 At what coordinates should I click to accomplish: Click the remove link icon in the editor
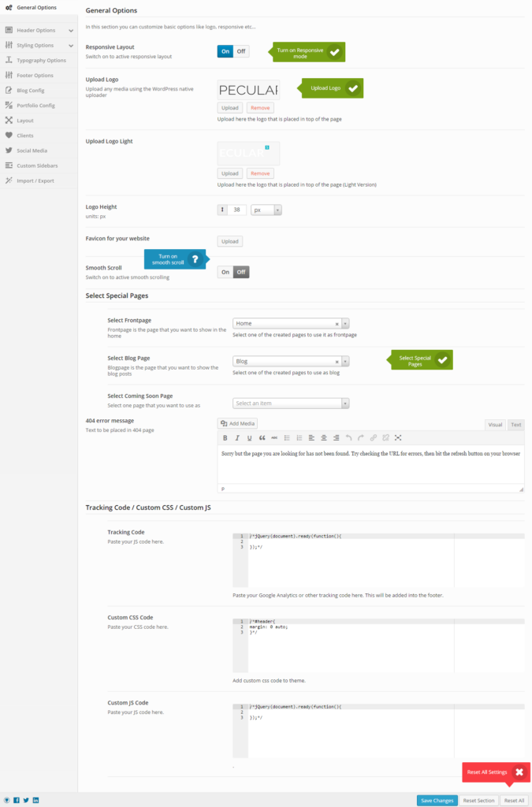coord(385,438)
